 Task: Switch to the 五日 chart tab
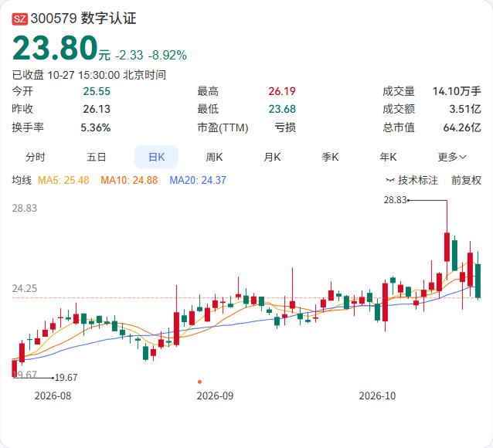click(97, 157)
